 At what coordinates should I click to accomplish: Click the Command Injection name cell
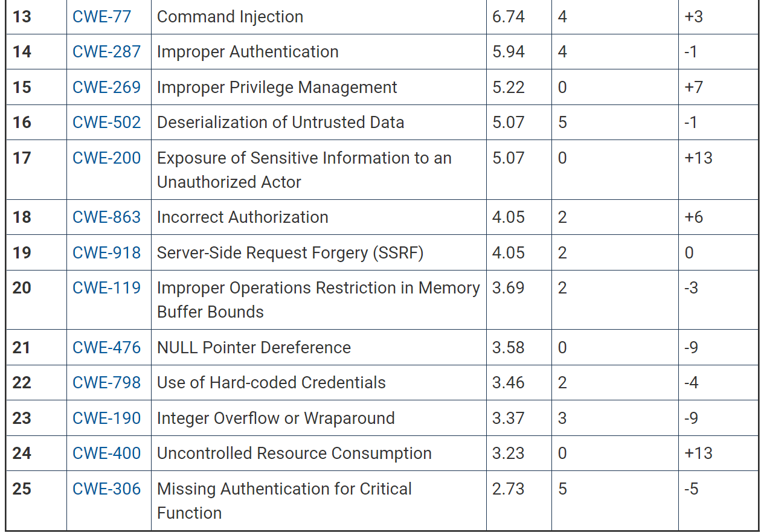point(230,16)
